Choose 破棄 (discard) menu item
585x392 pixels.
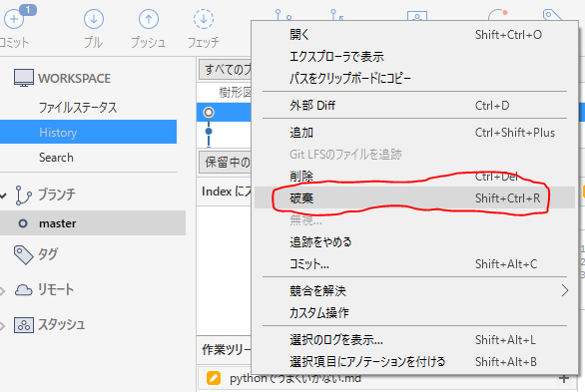(415, 197)
